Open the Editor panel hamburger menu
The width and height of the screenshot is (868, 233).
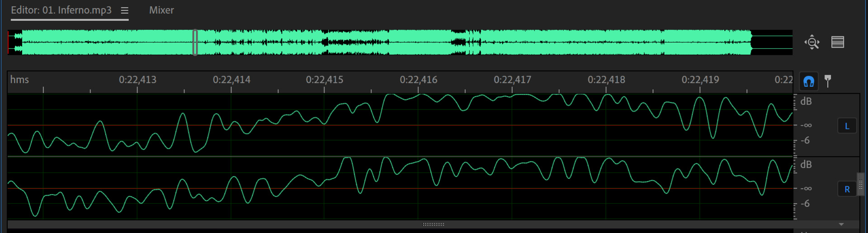tap(125, 10)
